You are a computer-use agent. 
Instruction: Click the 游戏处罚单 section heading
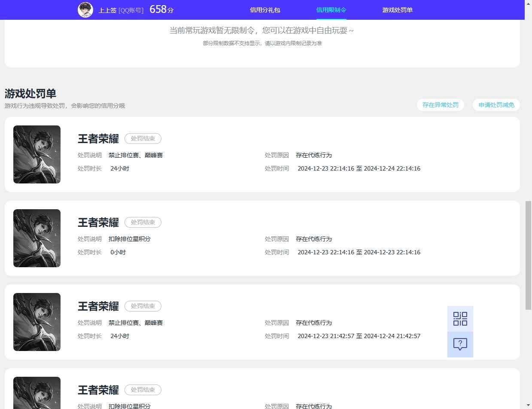point(30,93)
